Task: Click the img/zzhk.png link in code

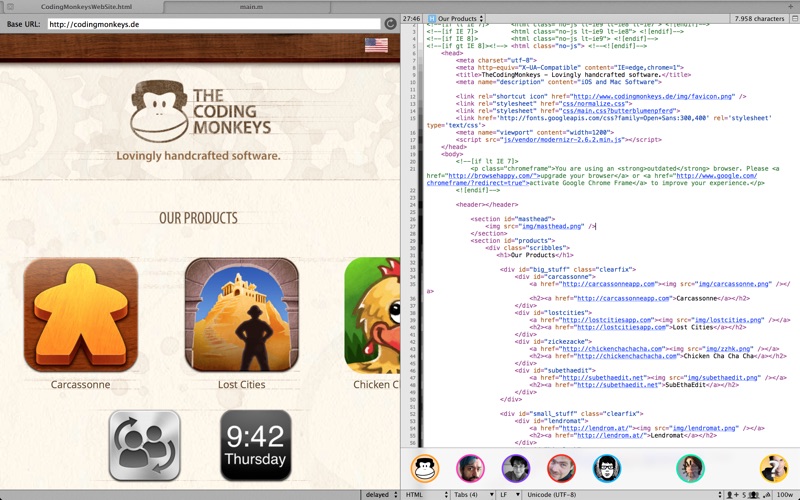Action: coord(728,348)
